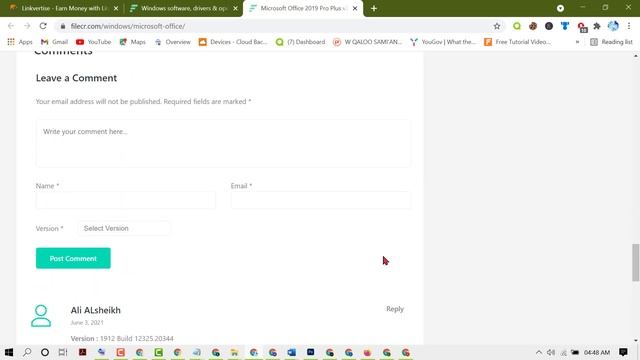Open the Chrome profile avatar
This screenshot has width=640, height=360.
click(x=613, y=26)
